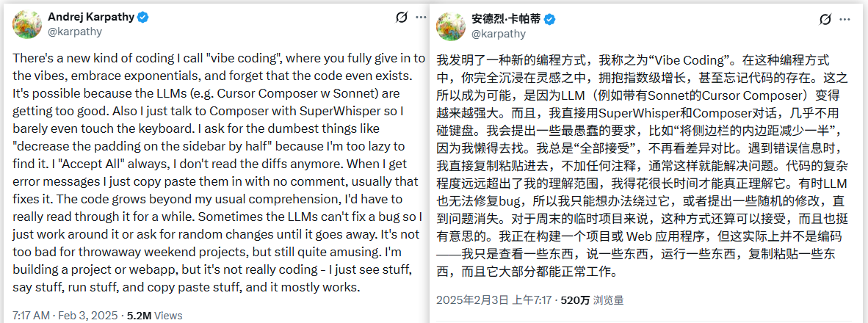This screenshot has height=323, width=868.
Task: Click the Grok icon on the Chinese tweet
Action: pyautogui.click(x=825, y=19)
